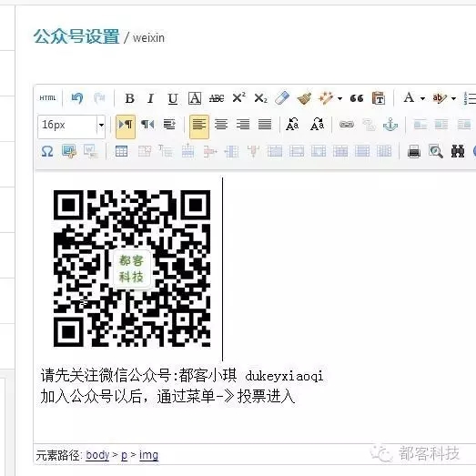Set image default float (none)
Screen dimensions: 476x476
point(420,125)
